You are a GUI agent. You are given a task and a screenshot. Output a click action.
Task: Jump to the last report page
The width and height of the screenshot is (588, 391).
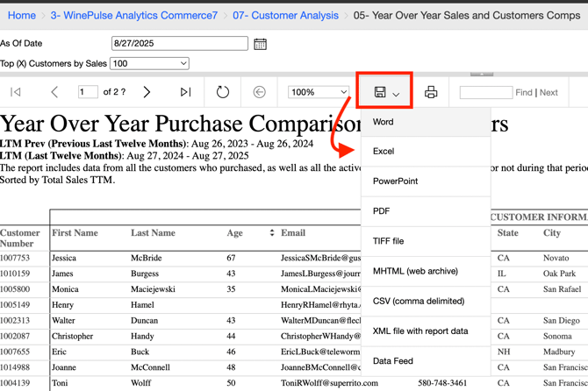click(185, 92)
